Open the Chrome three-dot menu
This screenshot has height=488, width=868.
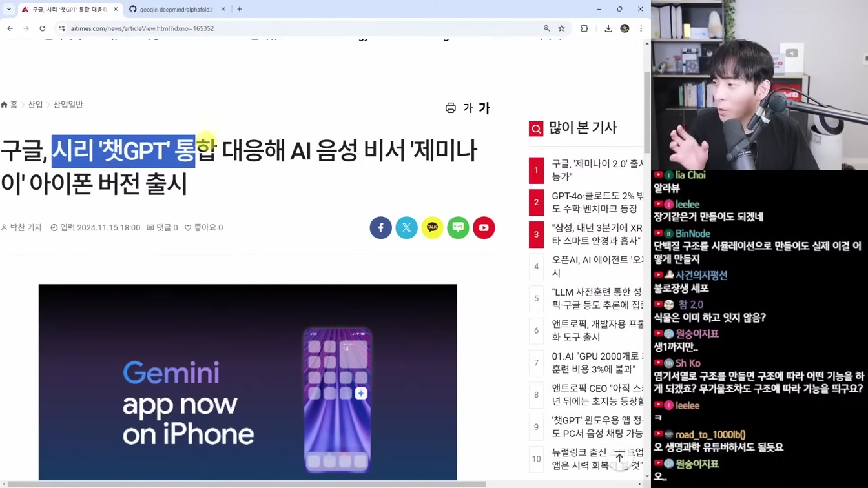[x=641, y=28]
